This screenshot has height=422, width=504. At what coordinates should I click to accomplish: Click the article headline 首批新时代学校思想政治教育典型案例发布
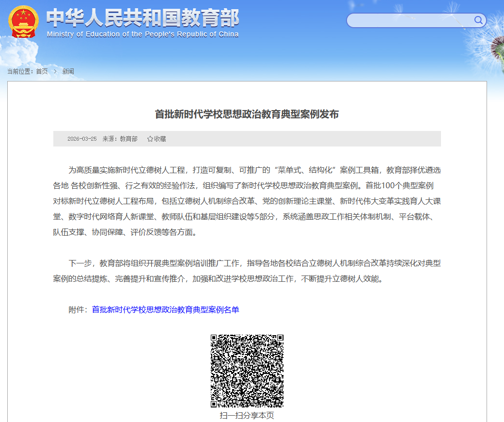[247, 114]
